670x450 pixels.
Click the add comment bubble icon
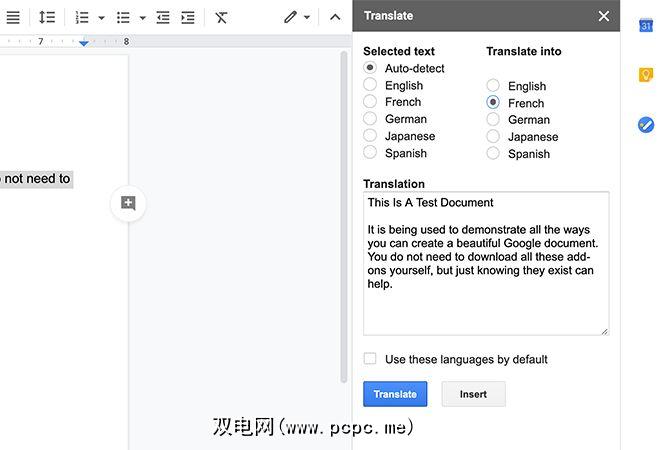[x=128, y=203]
